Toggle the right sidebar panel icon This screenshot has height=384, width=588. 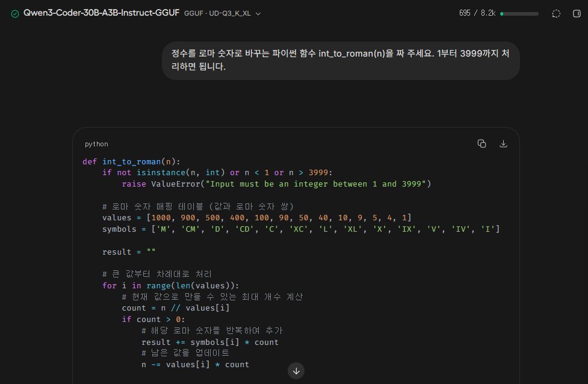coord(577,13)
